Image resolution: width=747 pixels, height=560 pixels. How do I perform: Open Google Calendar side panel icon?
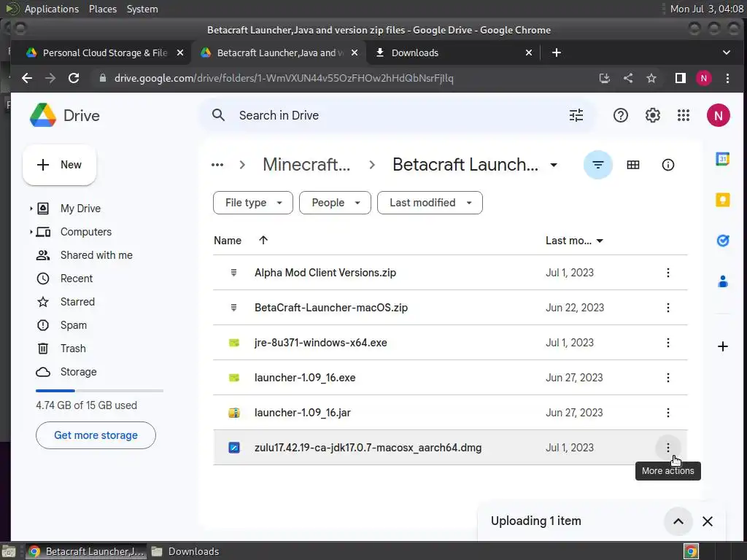coord(723,160)
